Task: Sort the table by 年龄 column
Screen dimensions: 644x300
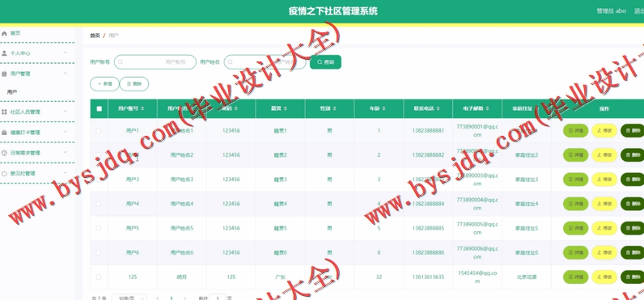Action: [x=383, y=108]
